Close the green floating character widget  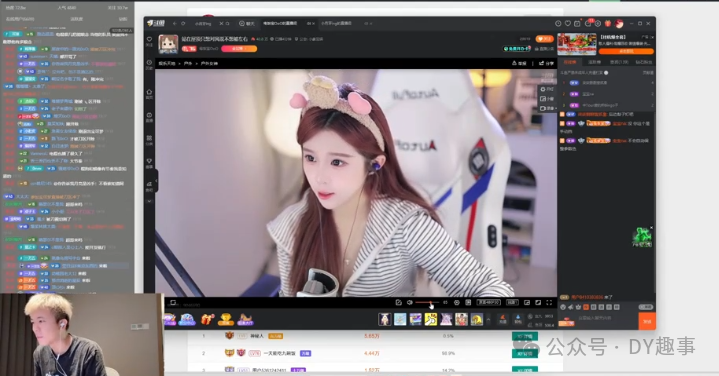click(651, 228)
